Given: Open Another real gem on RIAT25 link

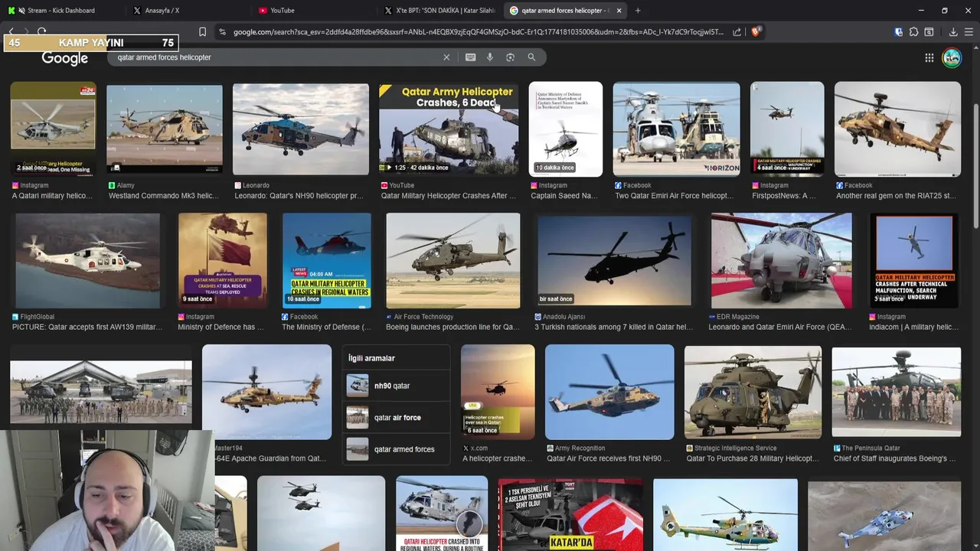Looking at the screenshot, I should [x=896, y=196].
